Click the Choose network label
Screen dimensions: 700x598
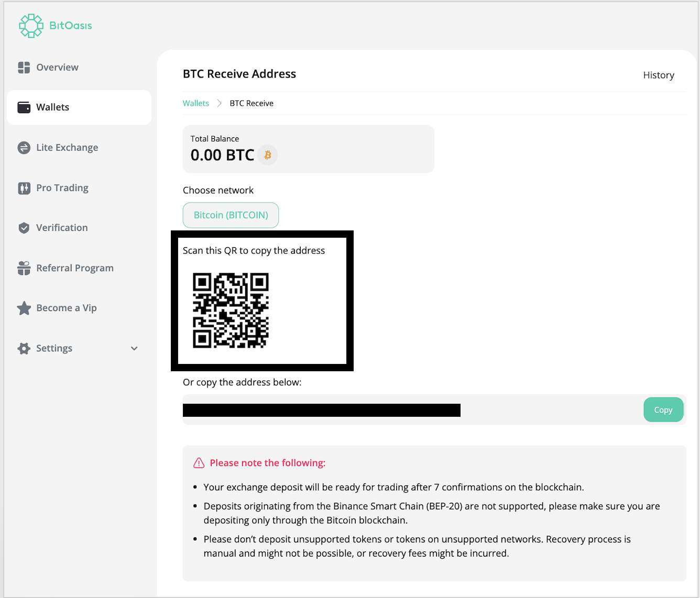coord(218,190)
